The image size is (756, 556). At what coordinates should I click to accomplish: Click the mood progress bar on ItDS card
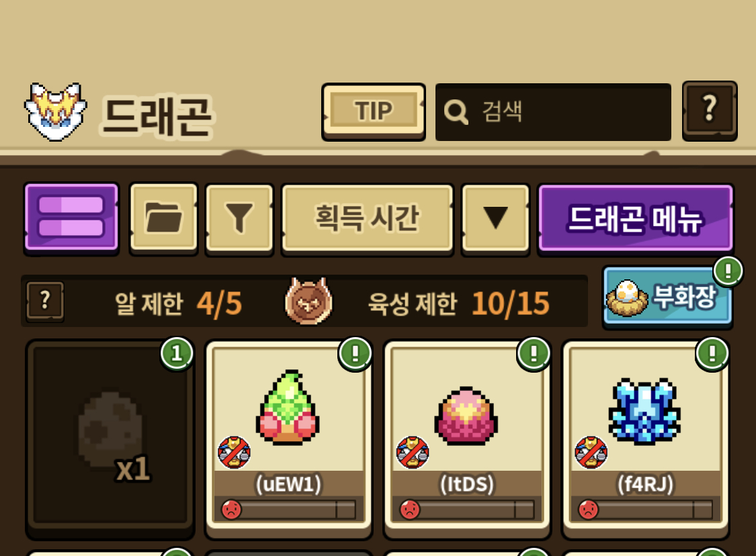pos(467,509)
